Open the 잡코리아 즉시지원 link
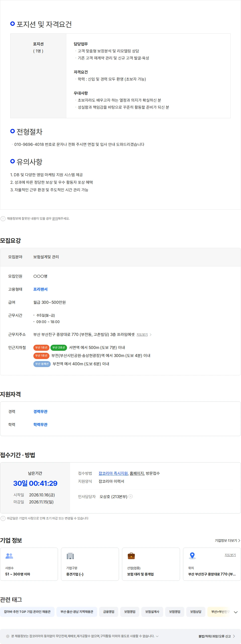This screenshot has height=644, width=241. (113, 473)
